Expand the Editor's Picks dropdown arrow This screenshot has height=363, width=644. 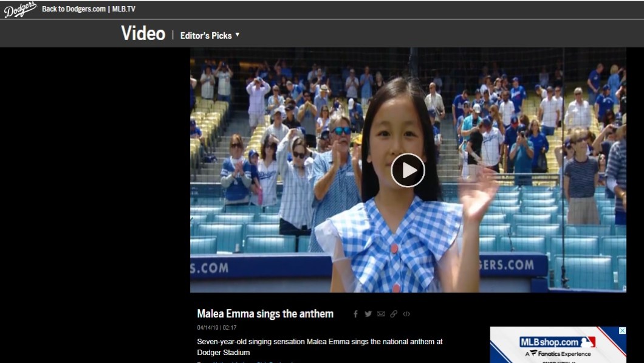238,35
